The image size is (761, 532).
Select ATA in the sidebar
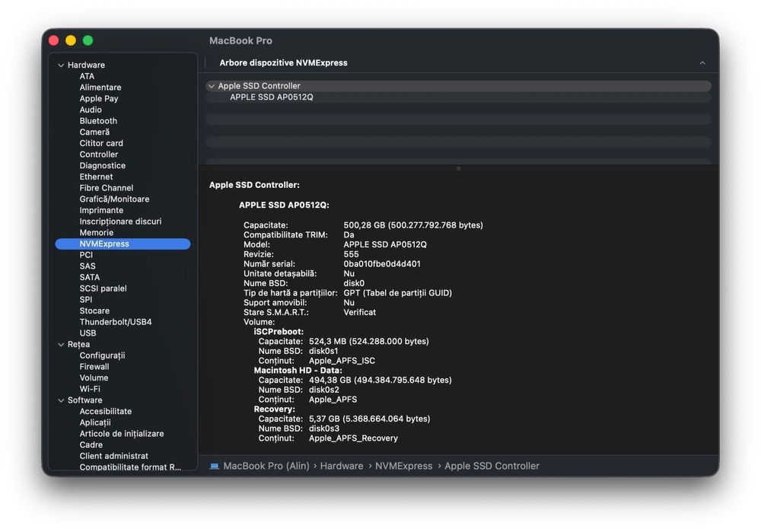pyautogui.click(x=87, y=76)
